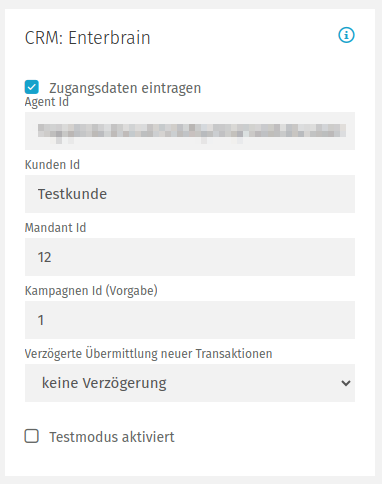Click the CRM: Enterbrain heading

coord(88,38)
